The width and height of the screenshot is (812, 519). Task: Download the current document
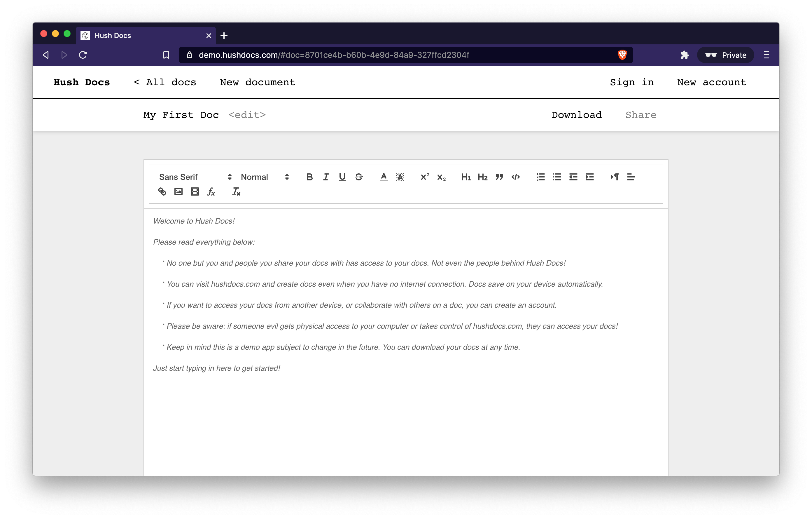tap(576, 115)
